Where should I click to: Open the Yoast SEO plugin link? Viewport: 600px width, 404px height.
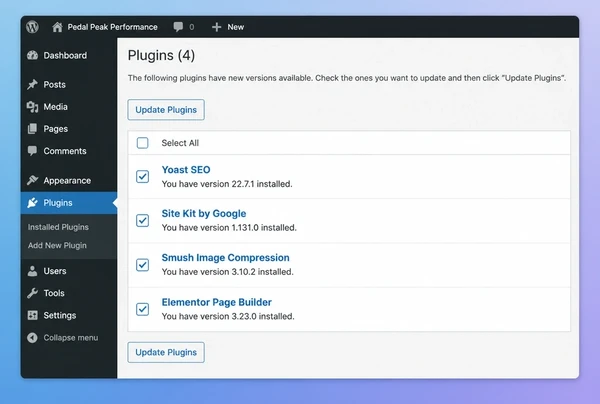tap(186, 169)
